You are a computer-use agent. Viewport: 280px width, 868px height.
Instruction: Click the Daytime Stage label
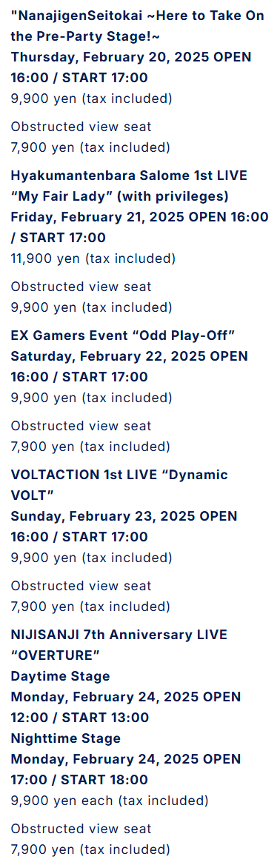coord(60,676)
